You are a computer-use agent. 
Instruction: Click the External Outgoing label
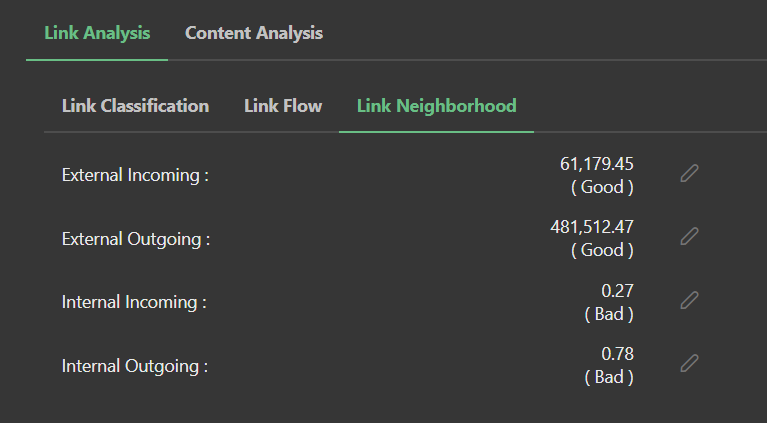tap(136, 239)
